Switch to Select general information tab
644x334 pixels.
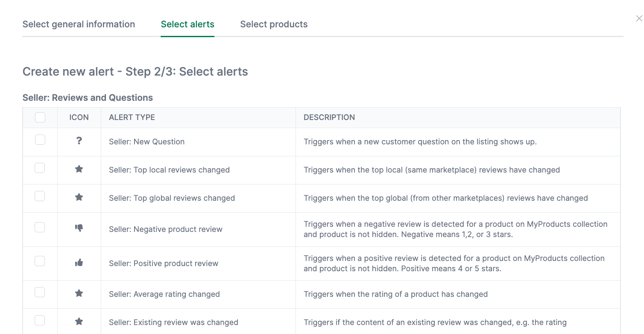tap(79, 24)
